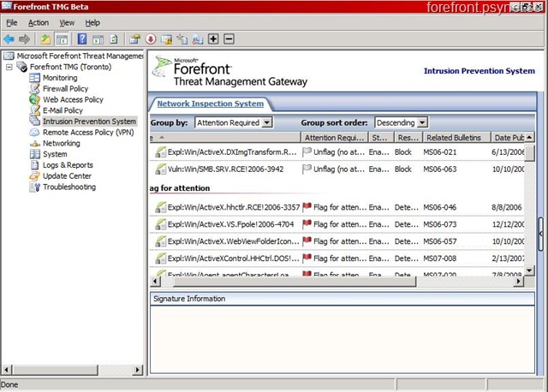Toggle flag on ActiveX.DXImgTransform signature row
The height and width of the screenshot is (392, 548).
pos(307,151)
